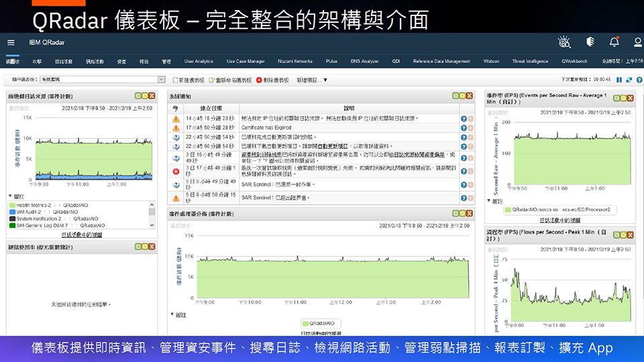Click 新建儀表板 new dashboard button

pyautogui.click(x=189, y=80)
